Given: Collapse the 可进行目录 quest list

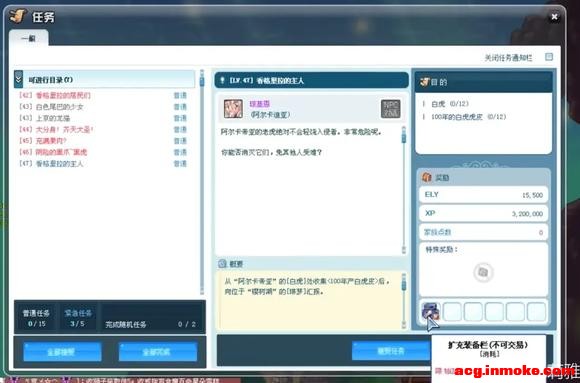Looking at the screenshot, I should coord(18,80).
